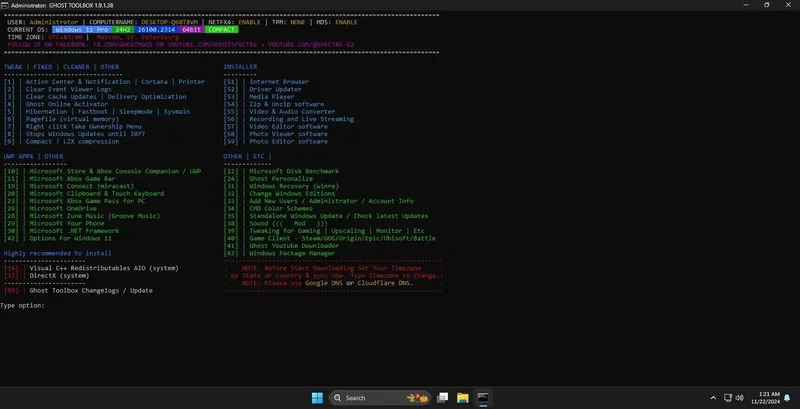800x409 pixels.
Task: Click option [55] Video & Audio Converter
Action: point(279,112)
